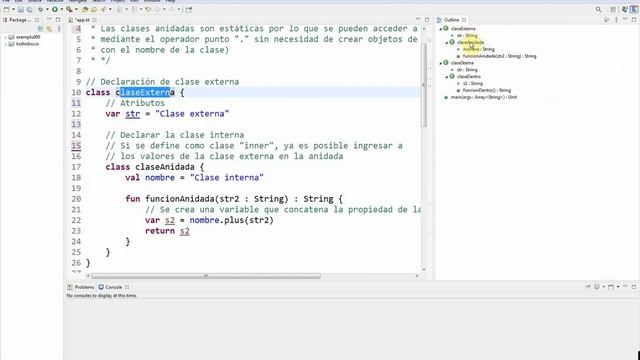The image size is (640, 360).
Task: Click the editor vertical scrollbar
Action: [424, 85]
